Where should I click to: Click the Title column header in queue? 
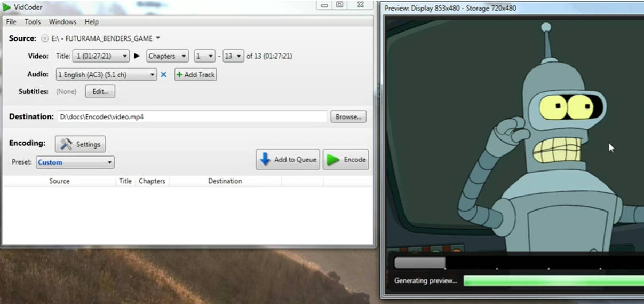125,181
